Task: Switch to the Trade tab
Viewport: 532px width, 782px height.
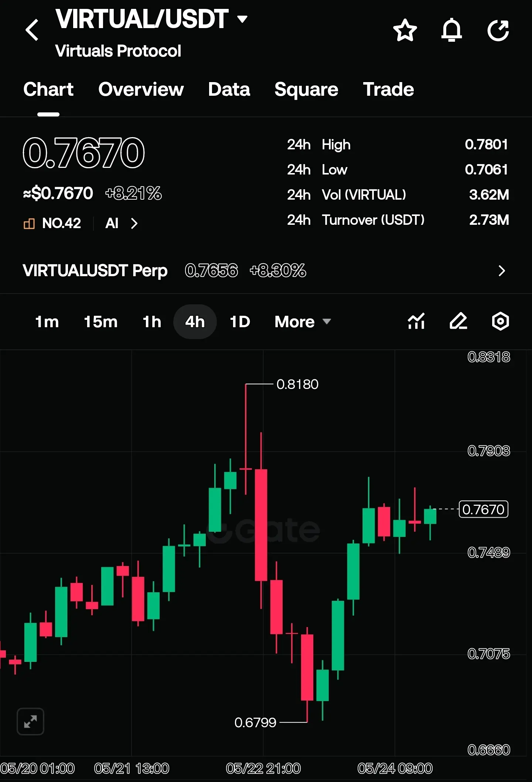Action: (388, 89)
